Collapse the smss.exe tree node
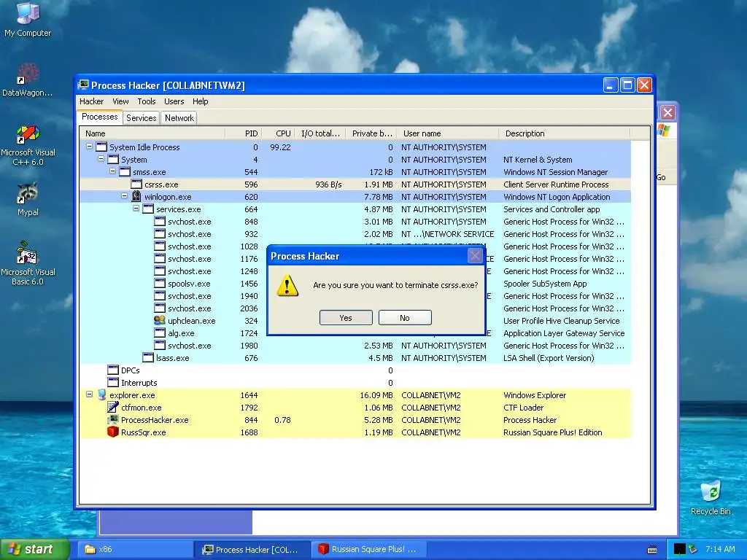The image size is (747, 560). pyautogui.click(x=112, y=171)
